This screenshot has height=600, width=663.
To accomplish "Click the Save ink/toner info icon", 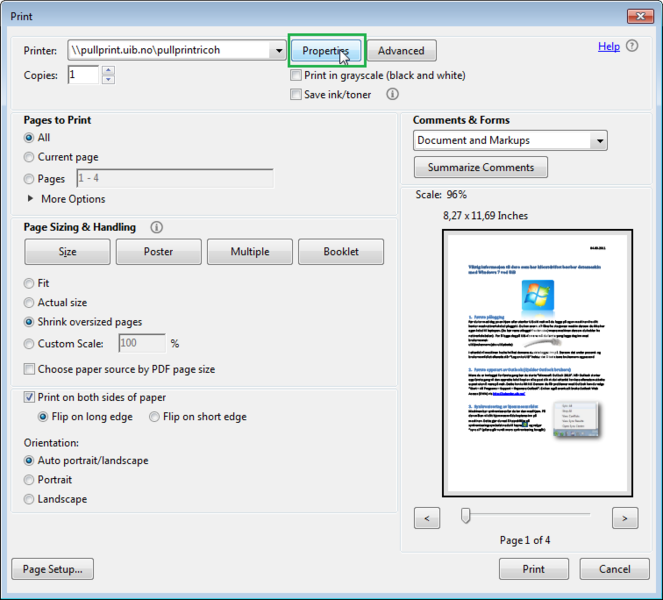I will pyautogui.click(x=392, y=94).
